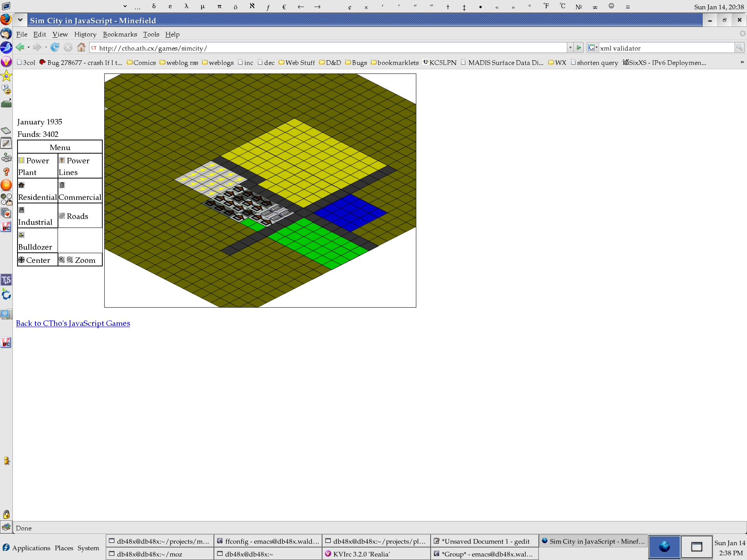747x560 pixels.
Task: Go back with the green back arrow
Action: tap(20, 47)
